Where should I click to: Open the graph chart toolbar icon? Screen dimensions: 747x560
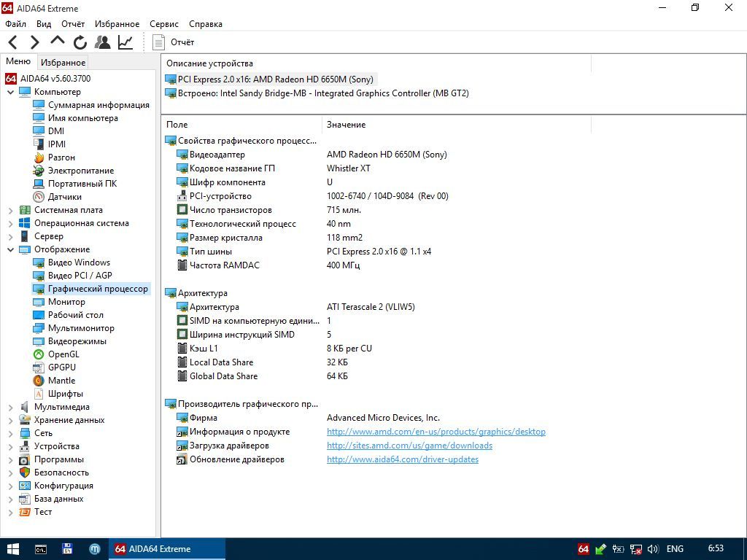[x=125, y=42]
